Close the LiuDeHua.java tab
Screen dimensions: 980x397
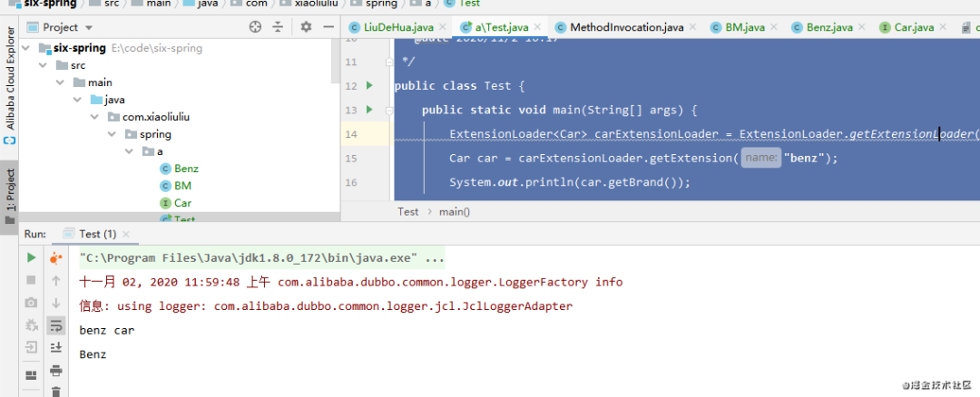tap(443, 27)
